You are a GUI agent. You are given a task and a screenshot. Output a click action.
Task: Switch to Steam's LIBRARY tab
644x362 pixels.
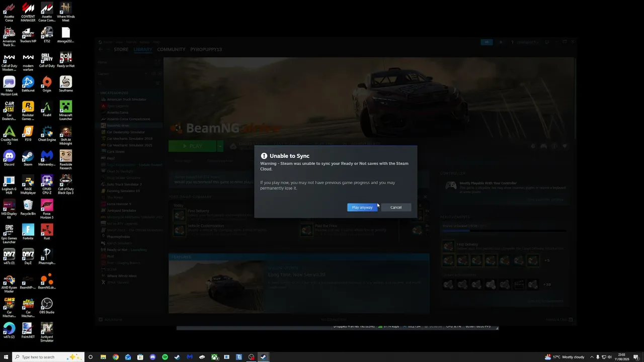(143, 49)
